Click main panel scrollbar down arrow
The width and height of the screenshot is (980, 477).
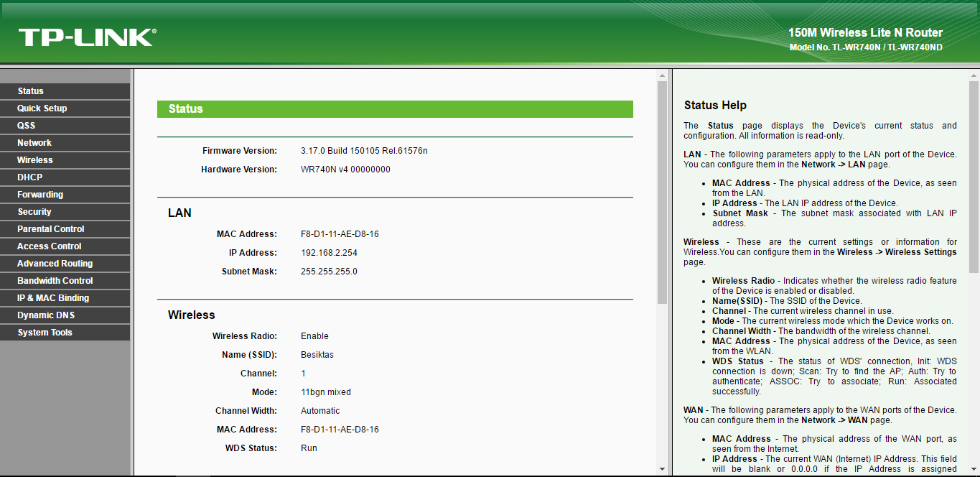tap(663, 470)
